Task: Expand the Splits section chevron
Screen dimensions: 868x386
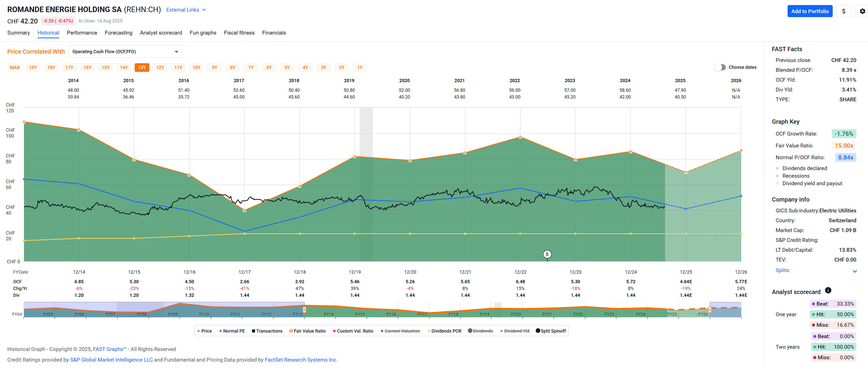Action: [x=855, y=271]
